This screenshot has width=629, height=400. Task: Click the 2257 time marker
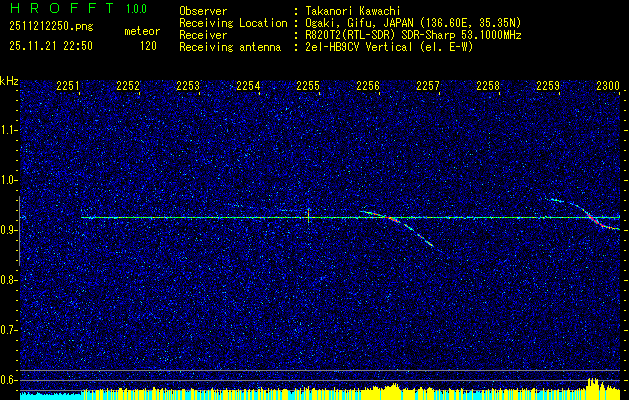[x=428, y=85]
